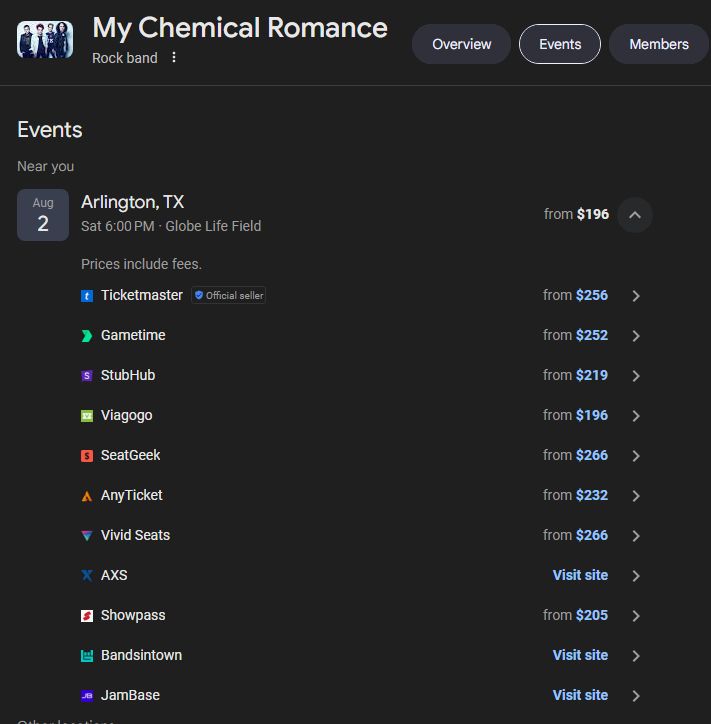
Task: Click the Arlington, TX event heading
Action: pyautogui.click(x=133, y=202)
